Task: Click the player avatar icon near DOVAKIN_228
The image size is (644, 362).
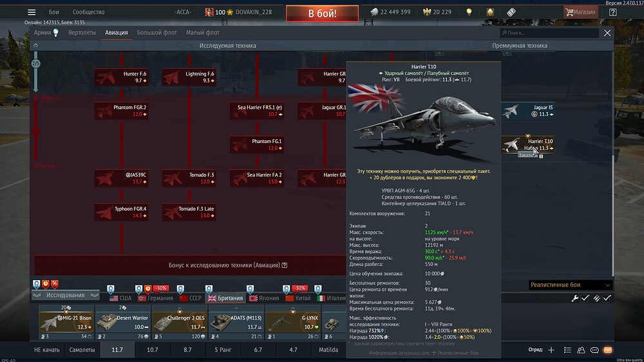Action: pos(209,12)
